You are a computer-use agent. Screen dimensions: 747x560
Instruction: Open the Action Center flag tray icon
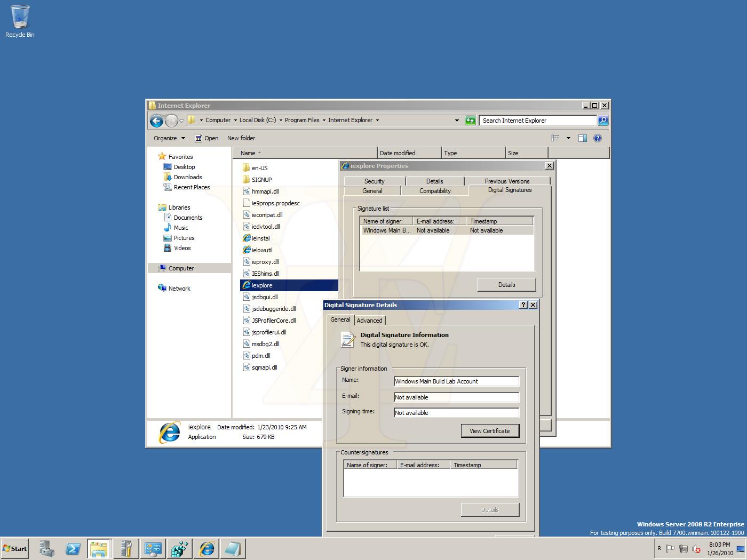click(671, 549)
